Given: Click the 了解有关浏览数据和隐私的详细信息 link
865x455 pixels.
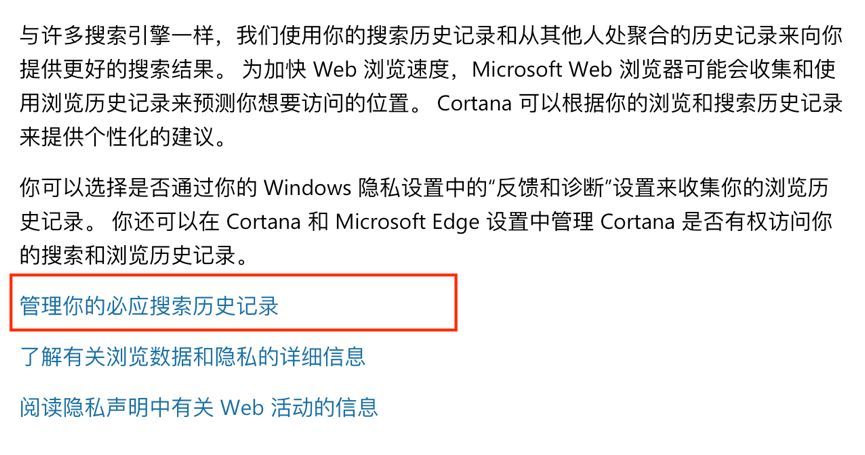Looking at the screenshot, I should point(193,356).
